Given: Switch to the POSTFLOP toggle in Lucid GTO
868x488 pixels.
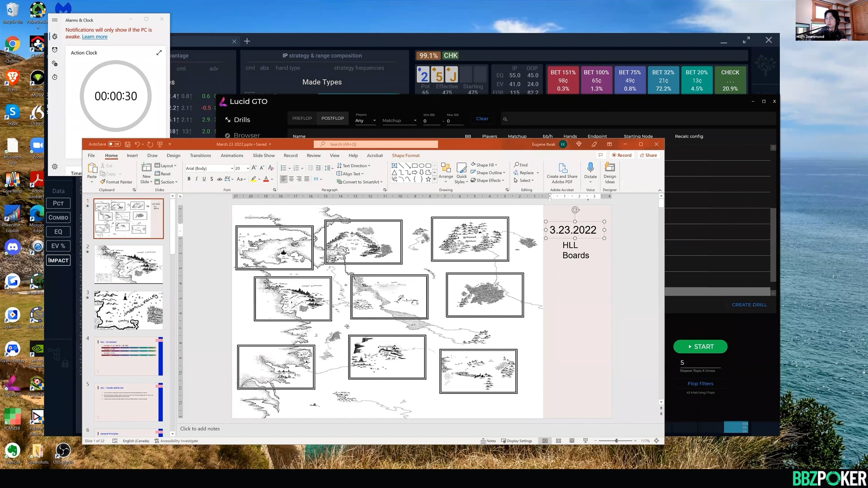Looking at the screenshot, I should tap(332, 118).
